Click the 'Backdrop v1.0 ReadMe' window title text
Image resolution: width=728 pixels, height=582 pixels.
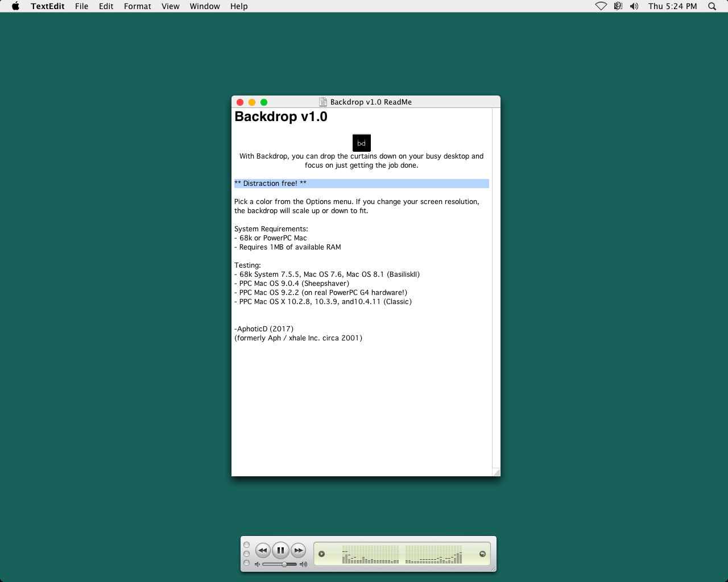pyautogui.click(x=371, y=102)
